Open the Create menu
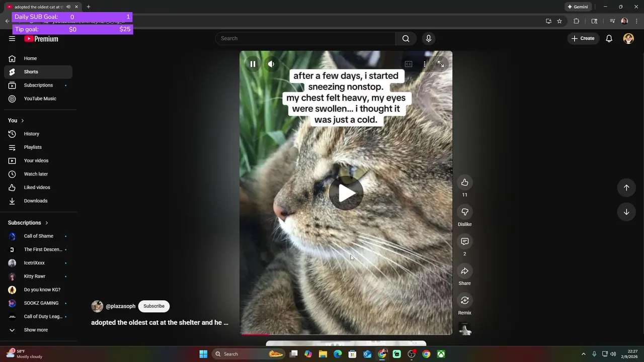Viewport: 644px width, 362px height. tap(583, 39)
